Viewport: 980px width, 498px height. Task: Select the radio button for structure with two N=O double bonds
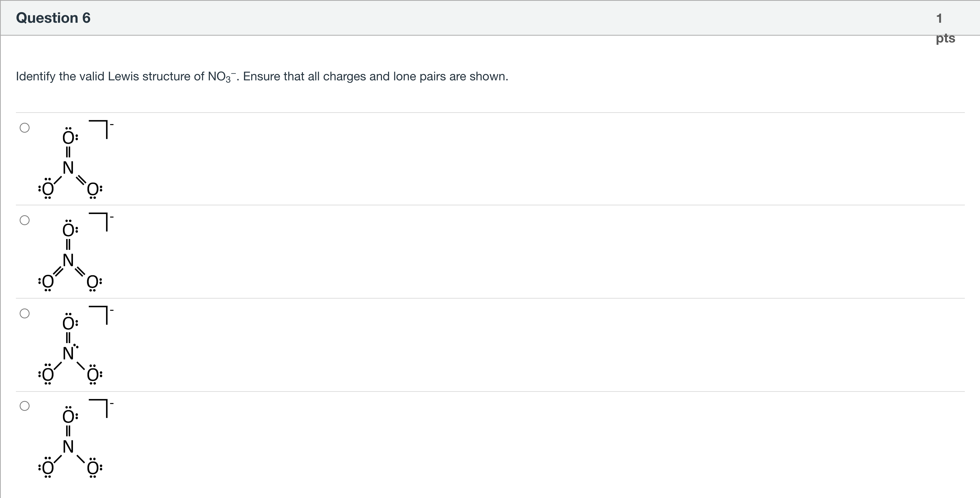(25, 128)
